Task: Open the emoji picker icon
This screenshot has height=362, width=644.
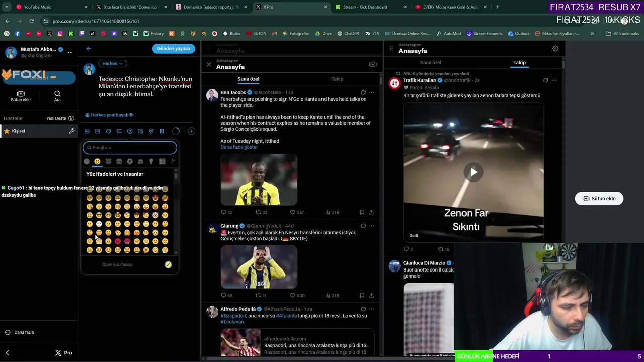Action: [x=130, y=131]
